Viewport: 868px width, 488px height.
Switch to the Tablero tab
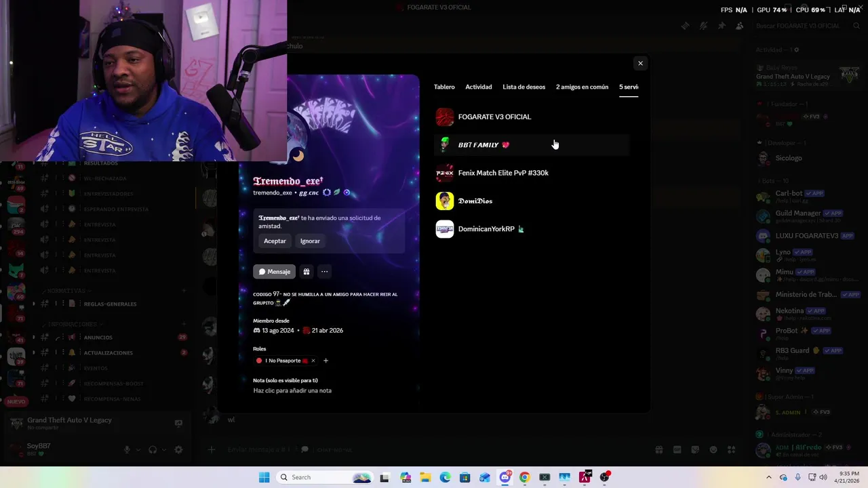444,87
